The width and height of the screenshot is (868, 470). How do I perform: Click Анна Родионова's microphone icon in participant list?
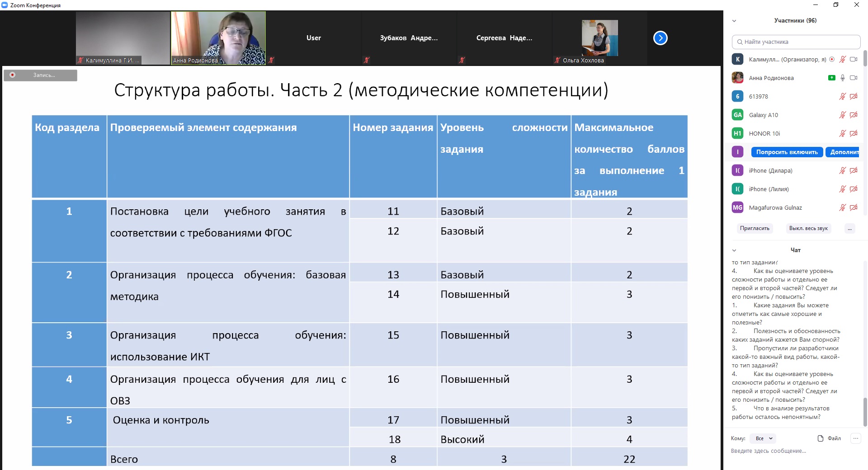pyautogui.click(x=843, y=78)
